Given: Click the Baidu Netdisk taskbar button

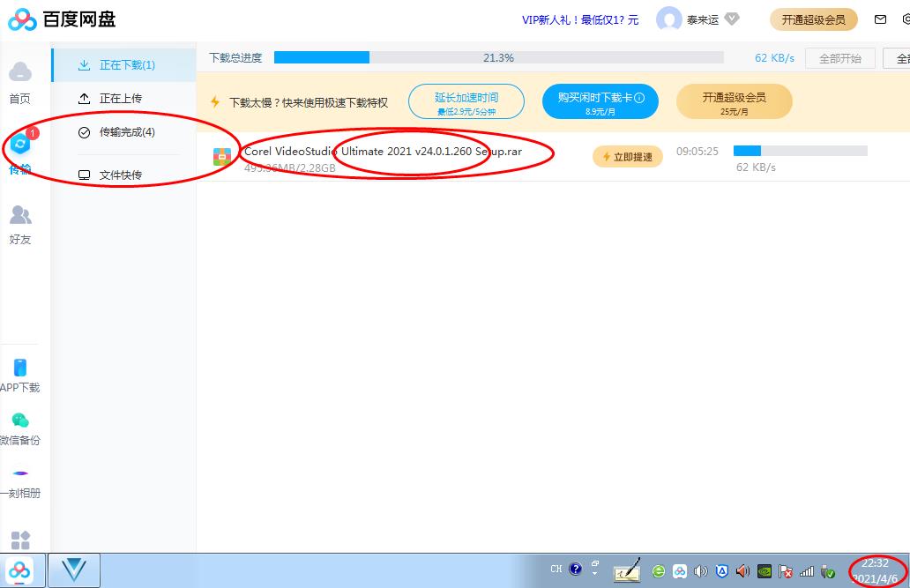Looking at the screenshot, I should (20, 571).
